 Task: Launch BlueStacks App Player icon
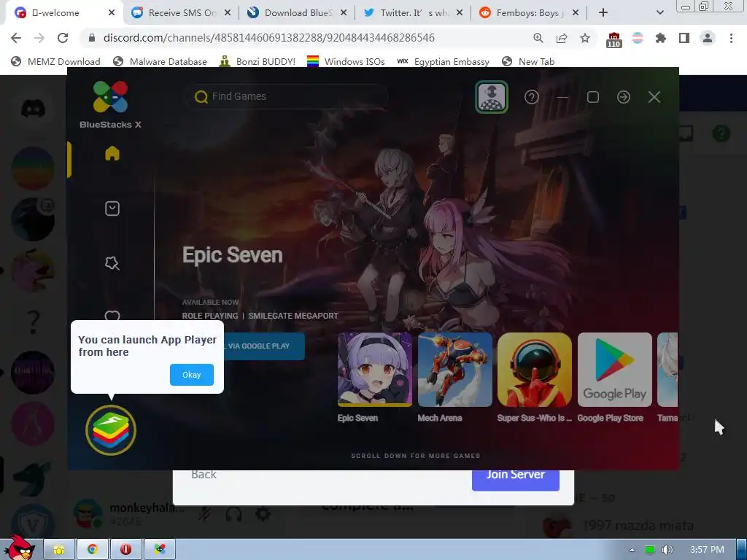click(111, 430)
